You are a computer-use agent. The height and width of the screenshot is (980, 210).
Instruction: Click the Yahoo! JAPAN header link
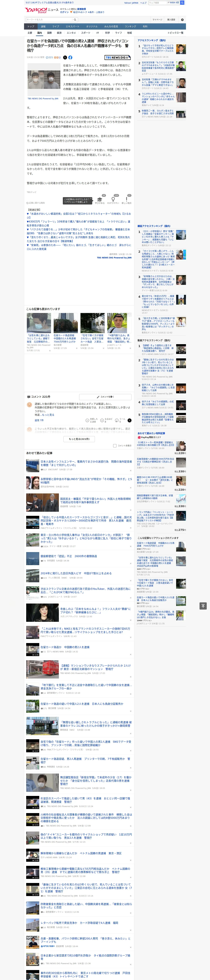131,3
